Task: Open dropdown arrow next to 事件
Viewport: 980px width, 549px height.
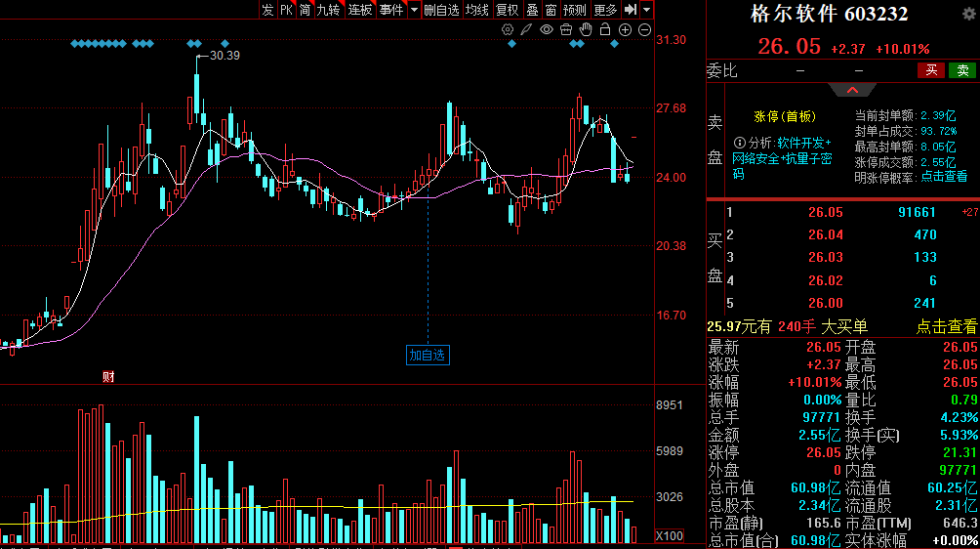Action: click(x=414, y=10)
